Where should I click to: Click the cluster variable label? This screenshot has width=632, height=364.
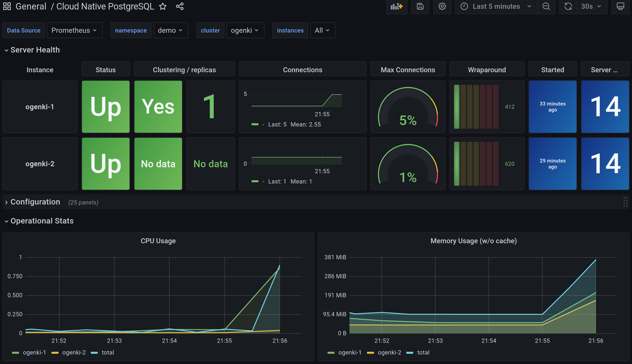(210, 30)
